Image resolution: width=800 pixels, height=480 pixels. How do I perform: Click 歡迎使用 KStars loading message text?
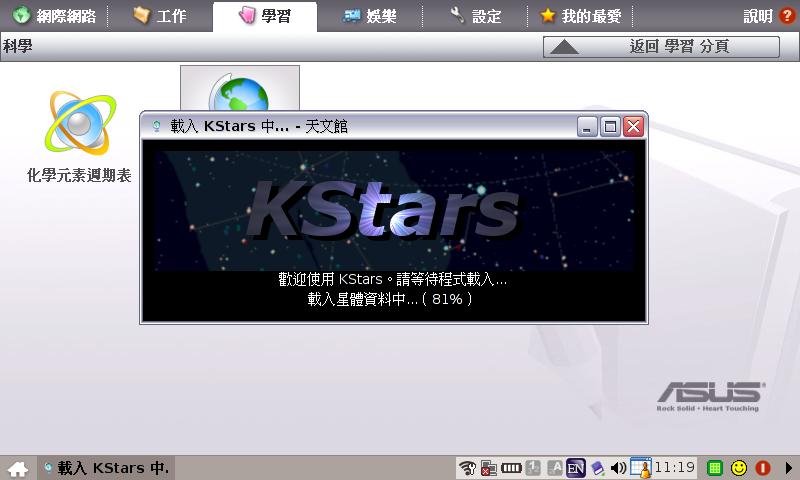[393, 279]
